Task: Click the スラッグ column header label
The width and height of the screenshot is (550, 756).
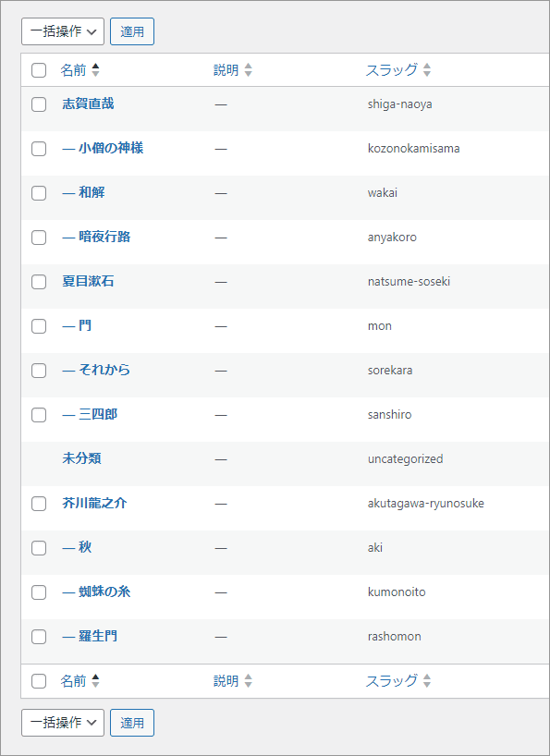Action: point(391,70)
